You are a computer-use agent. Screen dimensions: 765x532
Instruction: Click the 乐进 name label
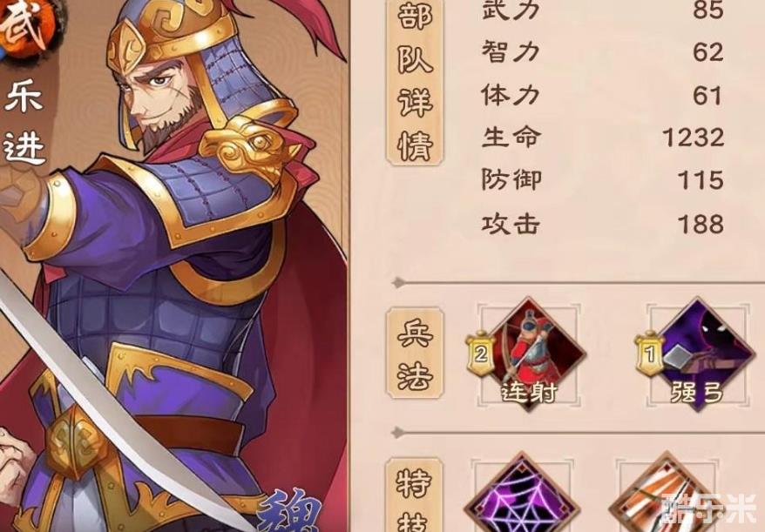tap(24, 122)
